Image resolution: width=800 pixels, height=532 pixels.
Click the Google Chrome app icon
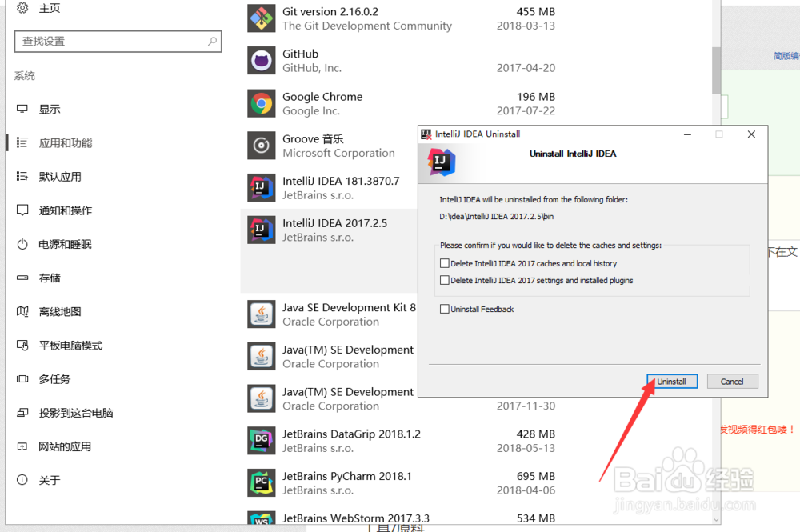click(262, 103)
